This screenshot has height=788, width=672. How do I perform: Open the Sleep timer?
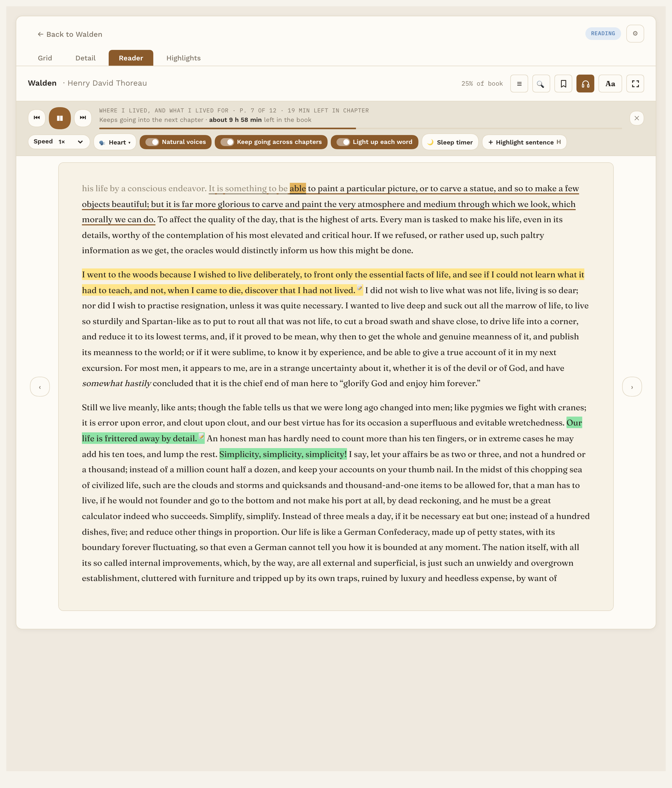450,142
